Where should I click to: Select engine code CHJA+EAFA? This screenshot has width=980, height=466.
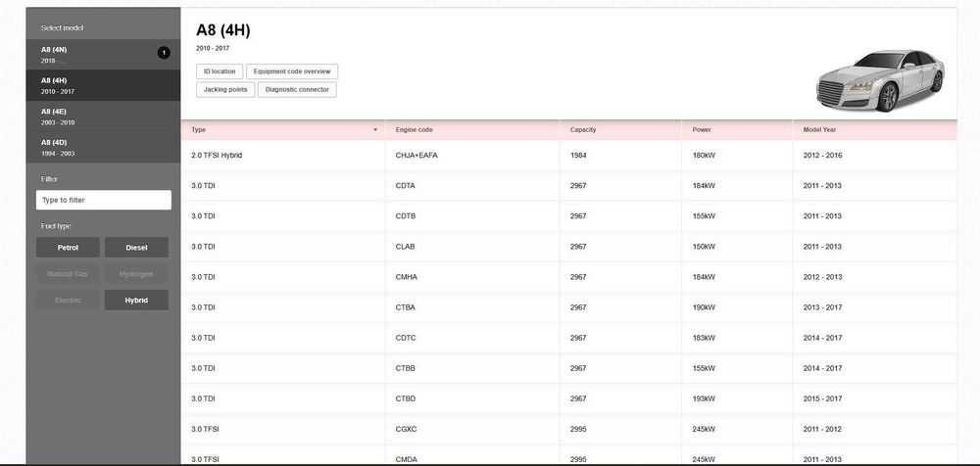click(416, 155)
